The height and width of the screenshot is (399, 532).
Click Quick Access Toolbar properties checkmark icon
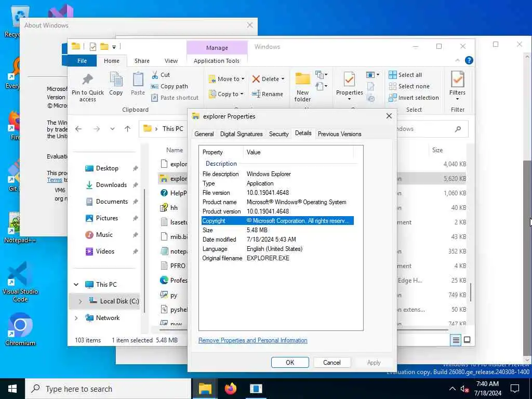tap(92, 47)
